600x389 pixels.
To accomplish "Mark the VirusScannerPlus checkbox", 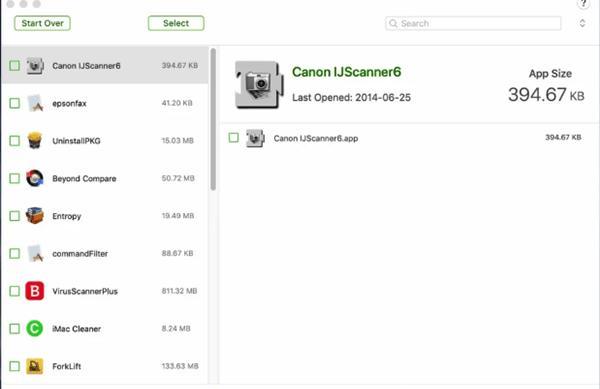I will [15, 291].
